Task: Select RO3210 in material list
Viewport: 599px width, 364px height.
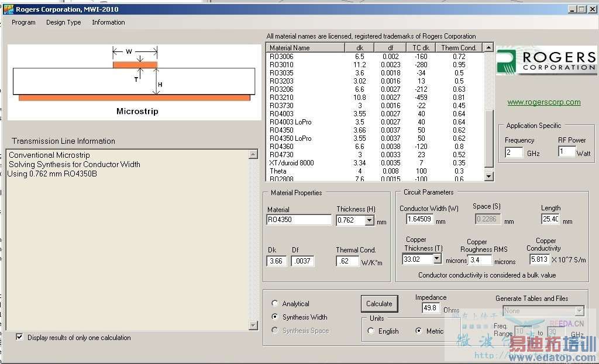Action: click(281, 98)
